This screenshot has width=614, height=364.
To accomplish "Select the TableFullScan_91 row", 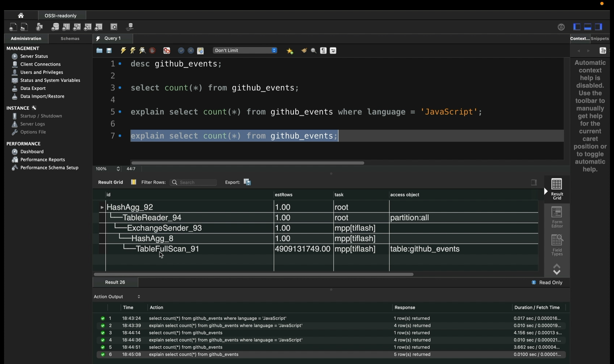I will (x=318, y=249).
